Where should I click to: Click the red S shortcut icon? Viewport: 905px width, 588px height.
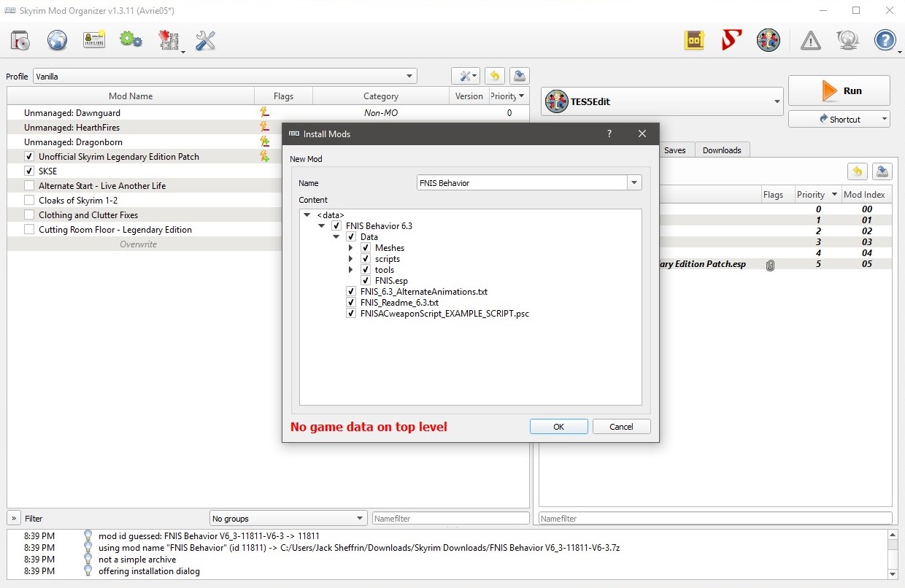tap(731, 40)
